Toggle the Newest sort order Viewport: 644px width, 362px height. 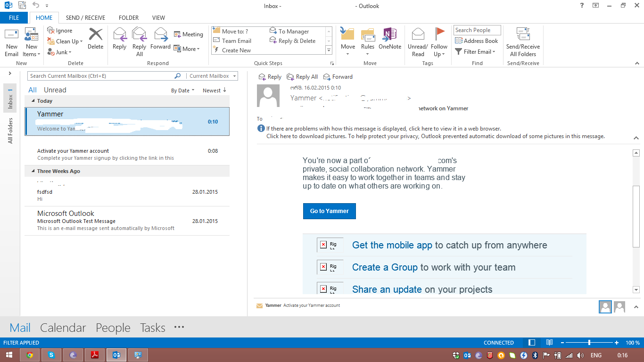tap(215, 90)
